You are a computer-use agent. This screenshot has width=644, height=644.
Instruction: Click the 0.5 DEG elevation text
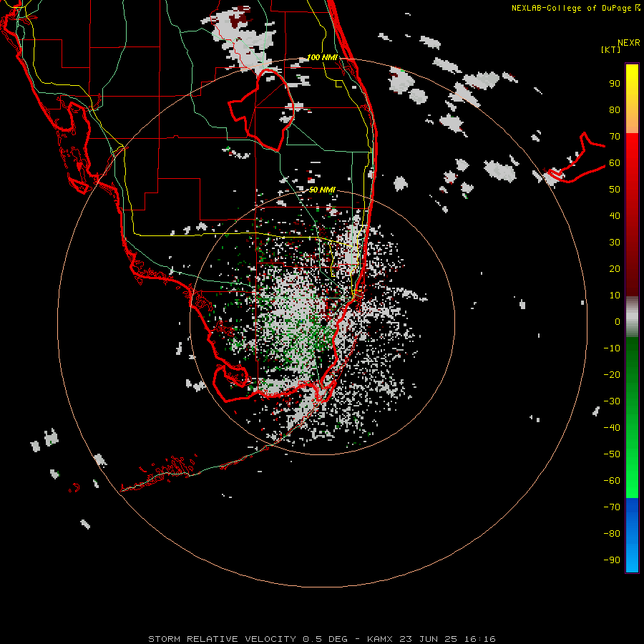[x=325, y=639]
